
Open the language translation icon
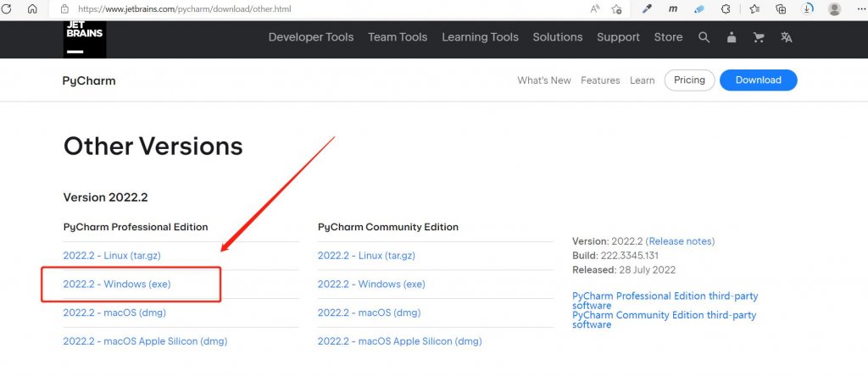pyautogui.click(x=786, y=37)
